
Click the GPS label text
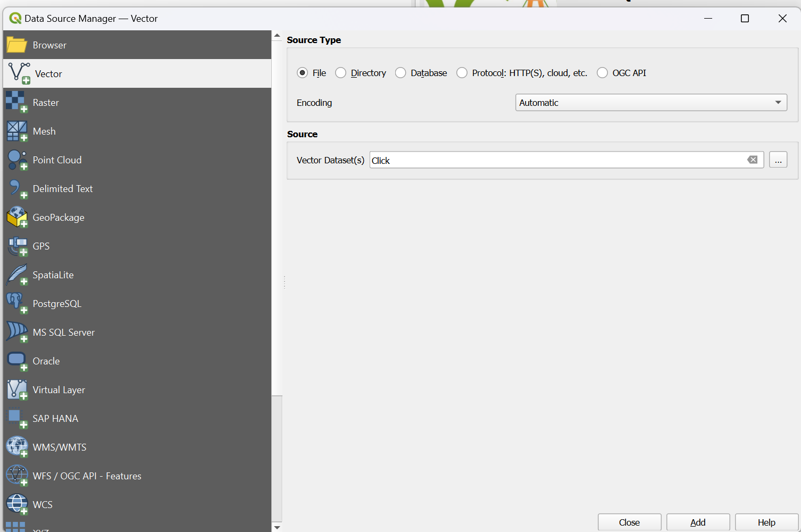point(41,246)
